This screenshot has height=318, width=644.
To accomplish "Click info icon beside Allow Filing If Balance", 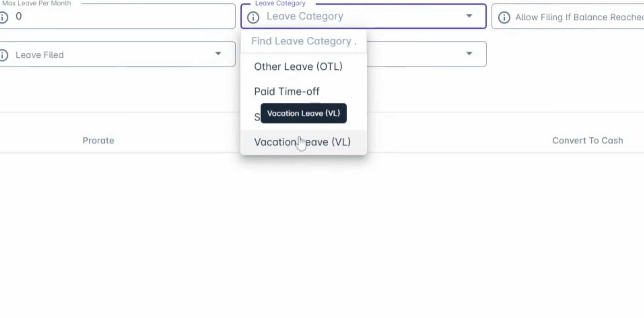I will pos(504,17).
